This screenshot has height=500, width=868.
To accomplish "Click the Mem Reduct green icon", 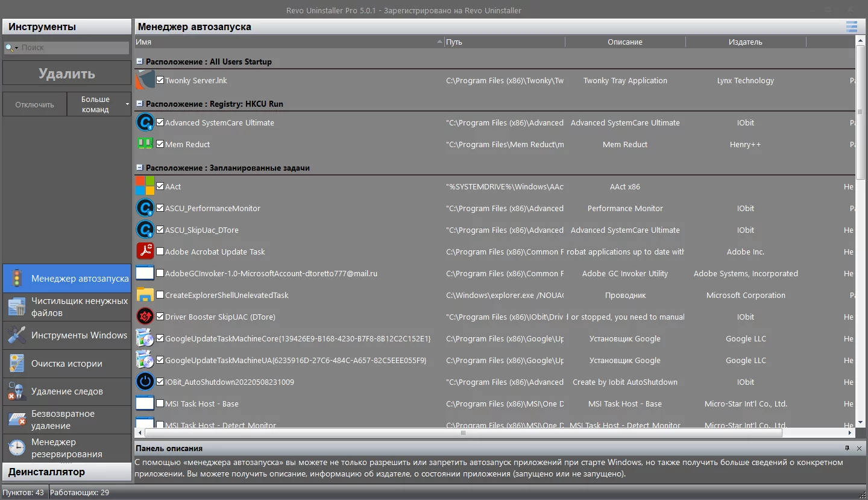I will pos(145,144).
